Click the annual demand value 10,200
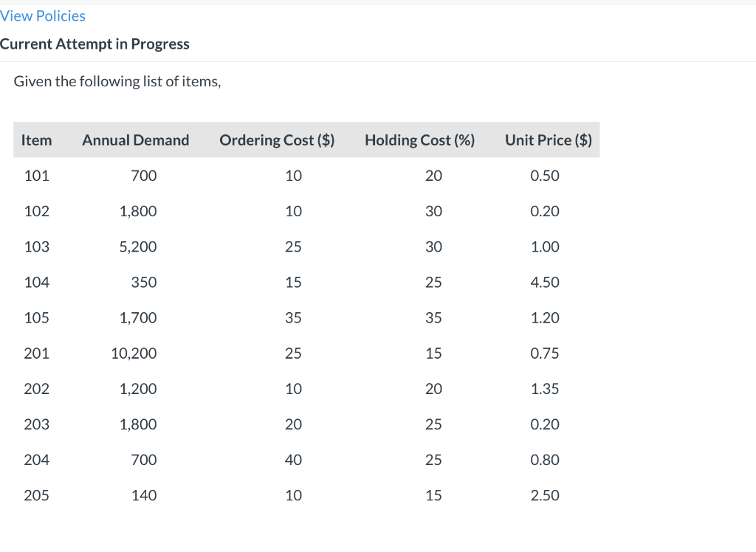The width and height of the screenshot is (756, 552). [x=134, y=353]
